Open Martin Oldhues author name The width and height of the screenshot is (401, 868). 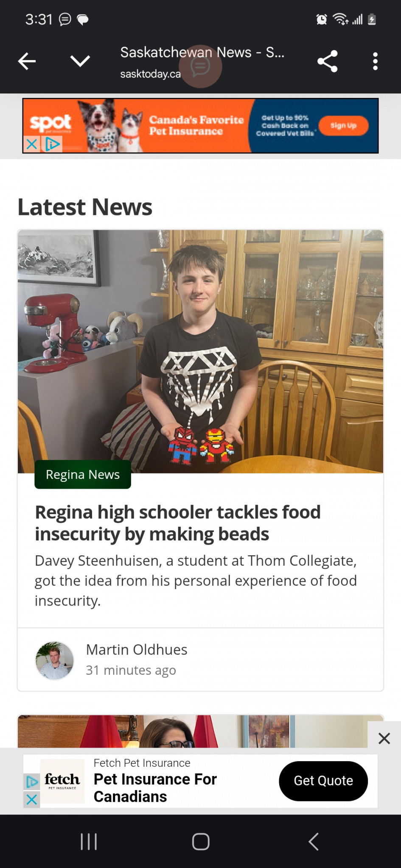point(137,650)
